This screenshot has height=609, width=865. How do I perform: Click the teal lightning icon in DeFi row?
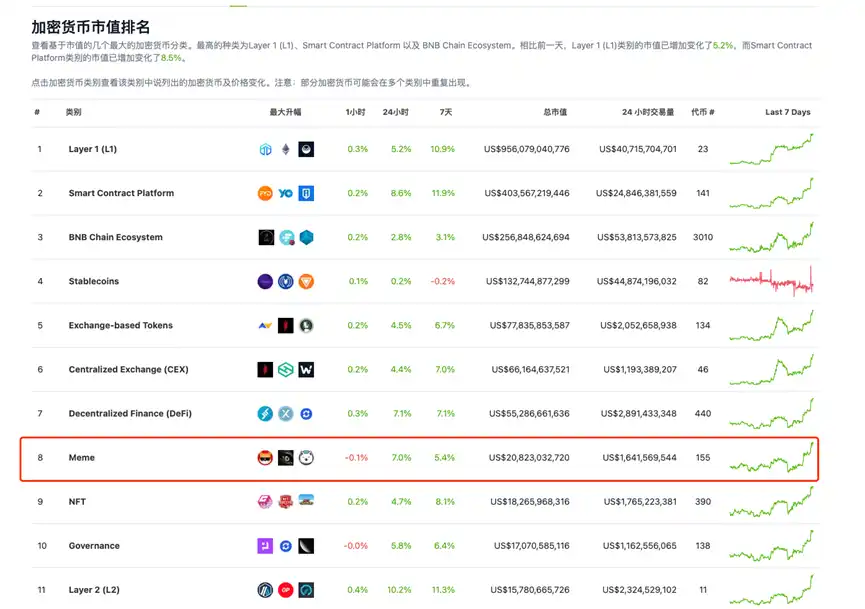(x=265, y=413)
